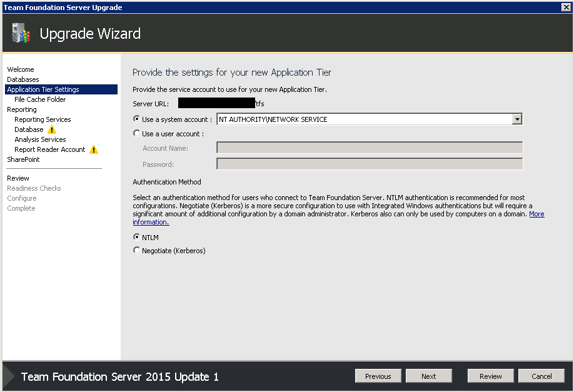Image resolution: width=574 pixels, height=392 pixels.
Task: Choose NTLM authentication method
Action: coord(136,237)
